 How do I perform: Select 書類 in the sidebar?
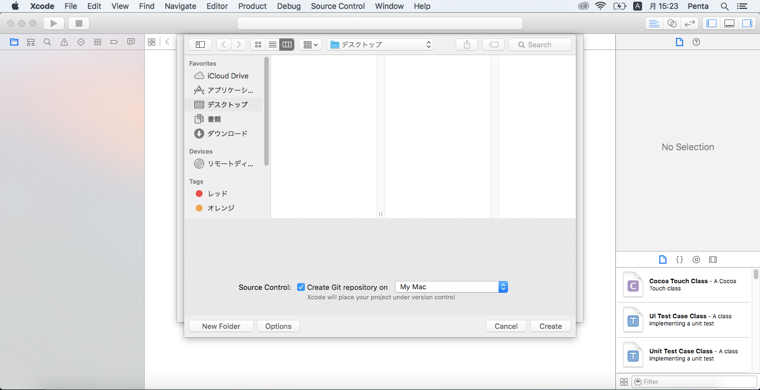(223, 119)
